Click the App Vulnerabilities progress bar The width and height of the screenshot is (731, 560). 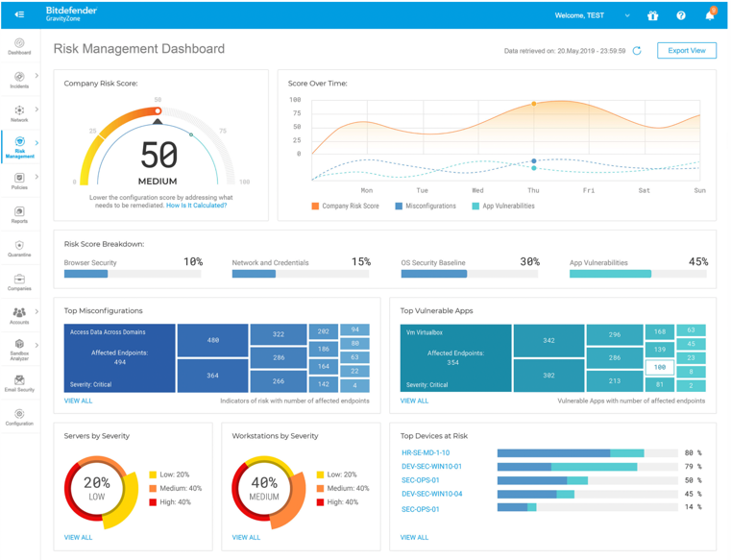[x=638, y=274]
